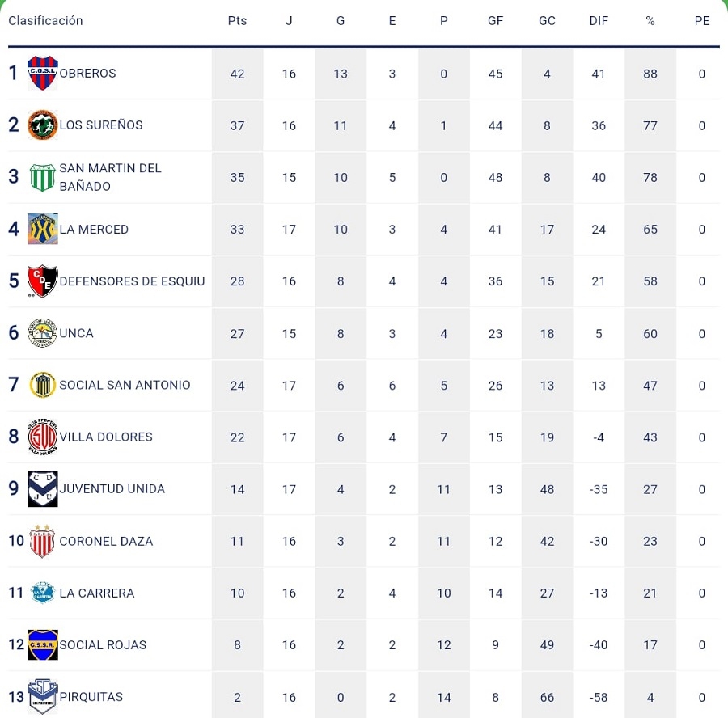The width and height of the screenshot is (728, 718).
Task: Click the Obreros club crest icon
Action: coord(42,73)
